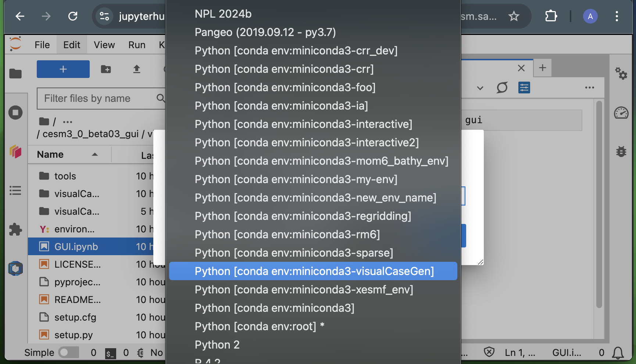This screenshot has height=364, width=636.
Task: Open the Run menu
Action: [137, 45]
